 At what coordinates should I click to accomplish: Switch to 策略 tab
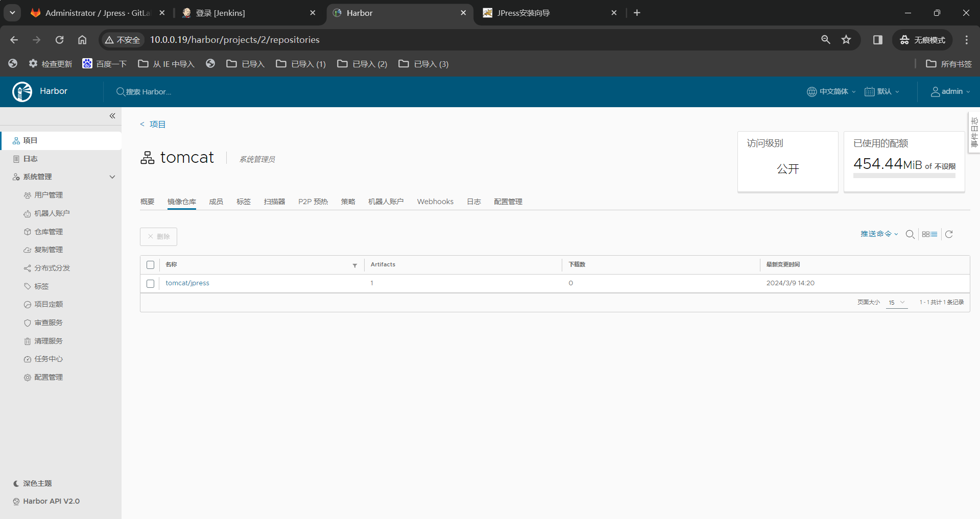[x=348, y=202]
